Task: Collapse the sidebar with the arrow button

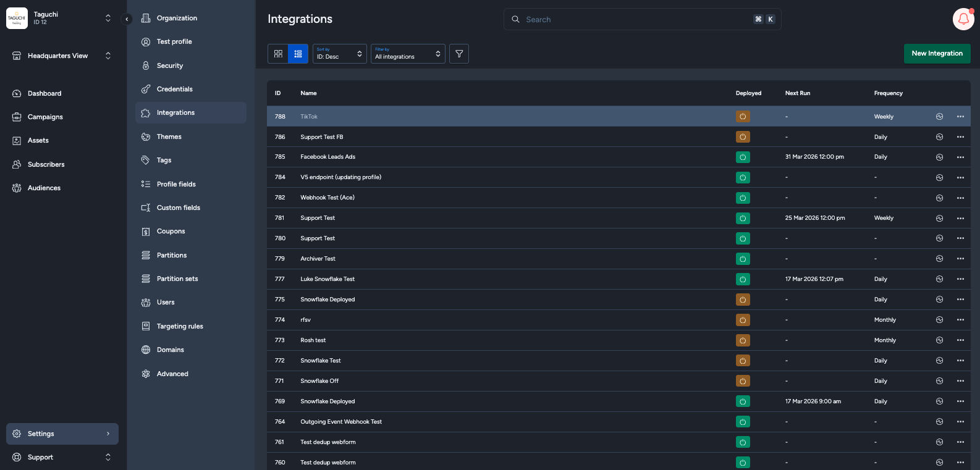Action: click(x=127, y=19)
